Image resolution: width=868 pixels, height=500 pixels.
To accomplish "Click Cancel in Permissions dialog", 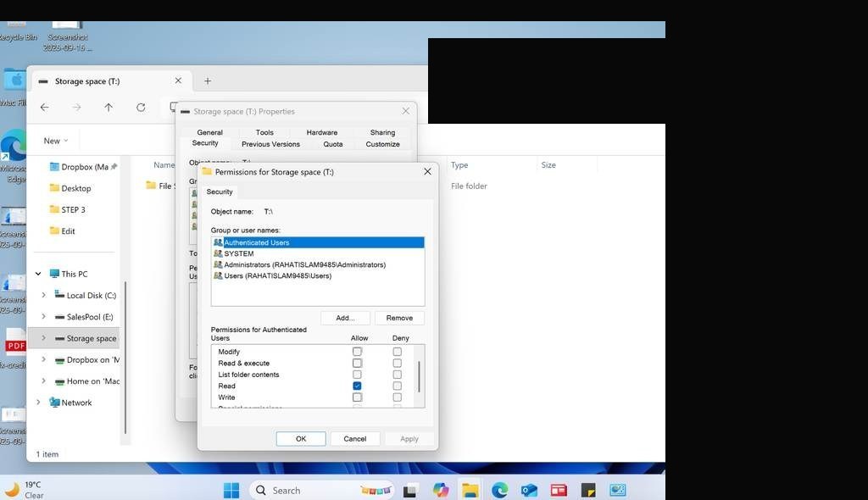I will coord(355,438).
